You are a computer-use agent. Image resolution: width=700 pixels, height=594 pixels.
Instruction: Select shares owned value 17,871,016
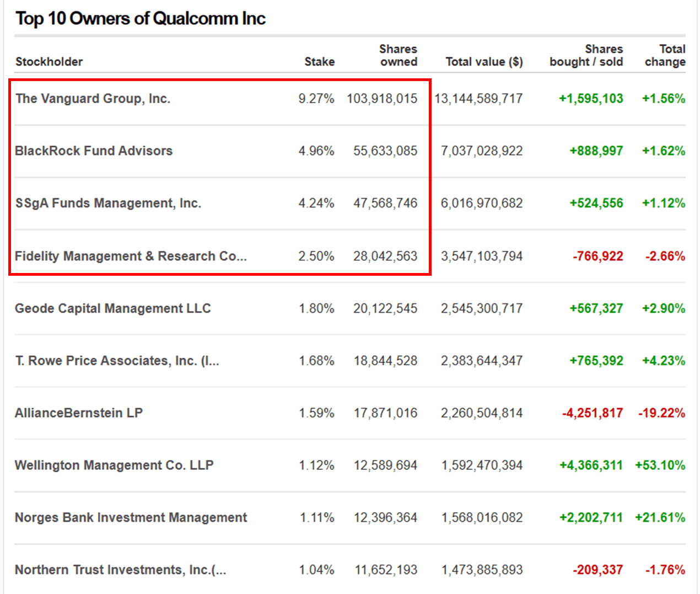pos(385,413)
